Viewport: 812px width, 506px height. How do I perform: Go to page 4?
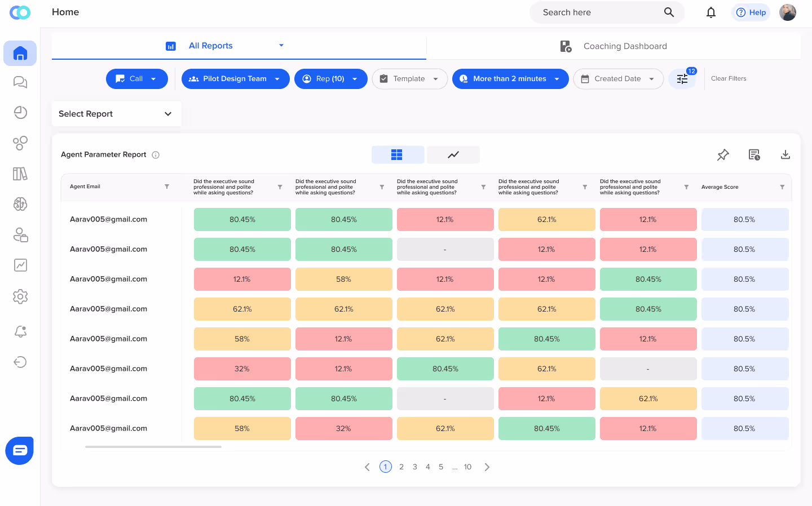click(x=428, y=467)
